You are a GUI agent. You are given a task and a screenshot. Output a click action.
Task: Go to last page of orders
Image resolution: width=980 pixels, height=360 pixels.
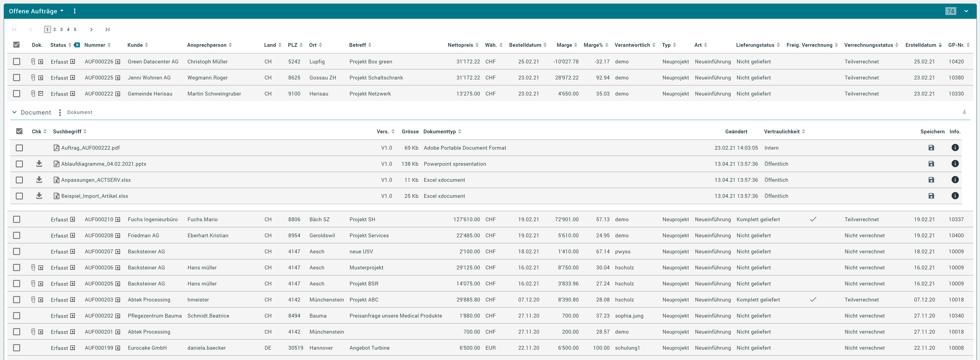[x=107, y=30]
